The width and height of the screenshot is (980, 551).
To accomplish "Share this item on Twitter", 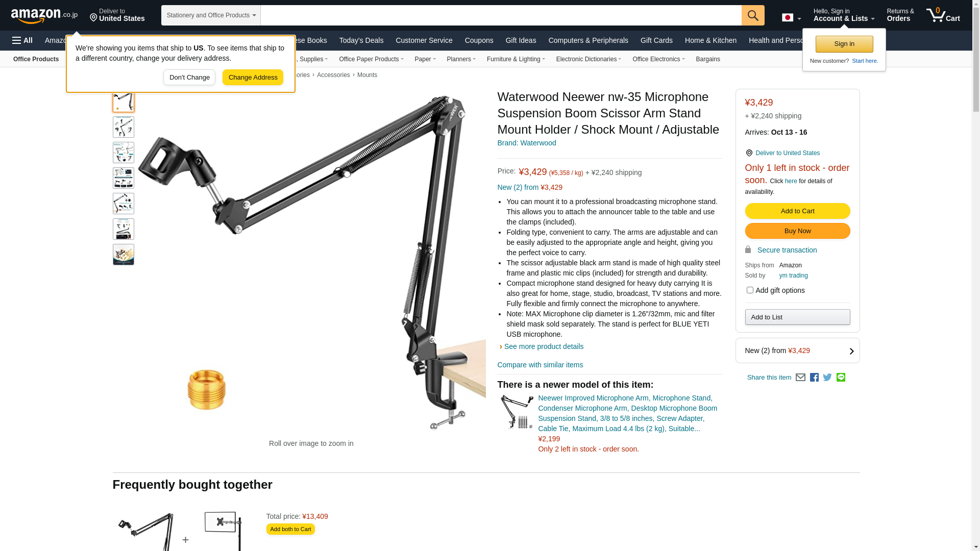I will click(827, 378).
